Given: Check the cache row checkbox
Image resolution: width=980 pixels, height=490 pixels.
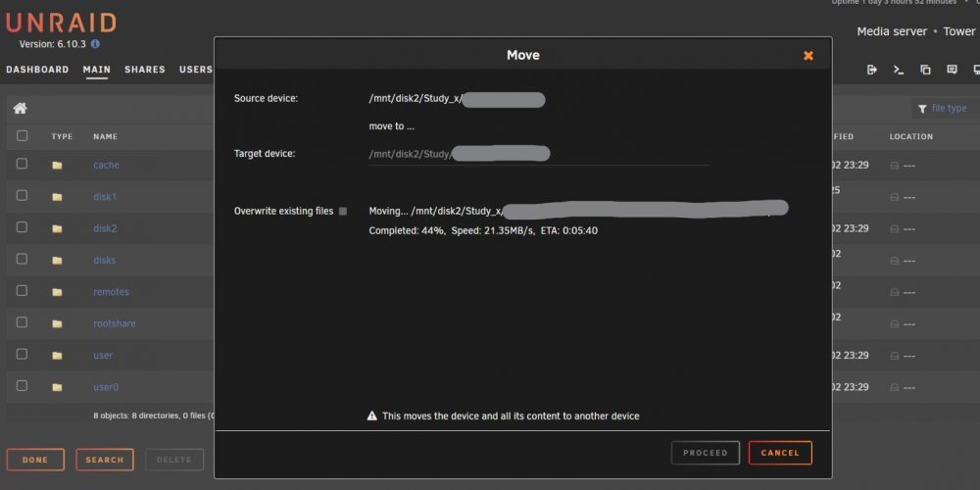Looking at the screenshot, I should click(x=22, y=164).
